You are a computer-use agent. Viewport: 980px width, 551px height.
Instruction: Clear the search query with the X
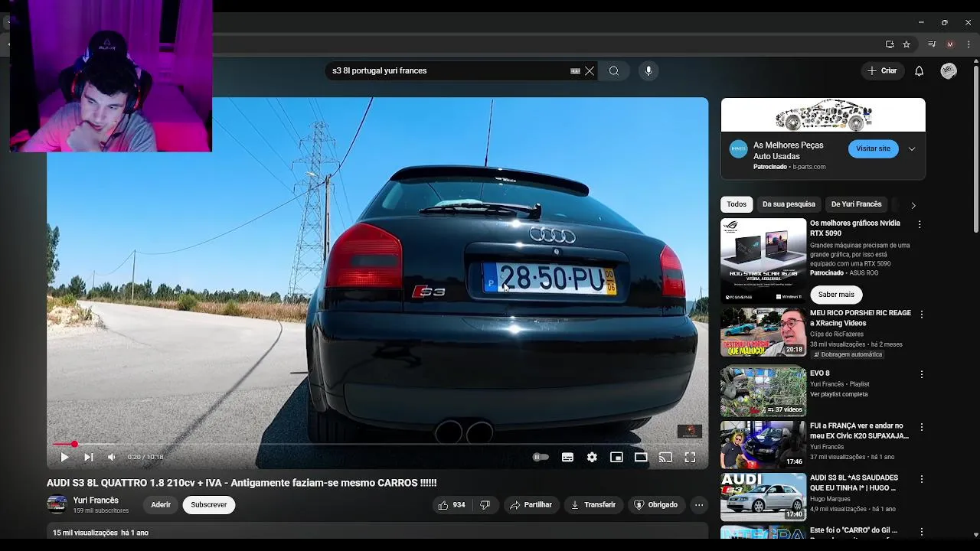point(590,71)
